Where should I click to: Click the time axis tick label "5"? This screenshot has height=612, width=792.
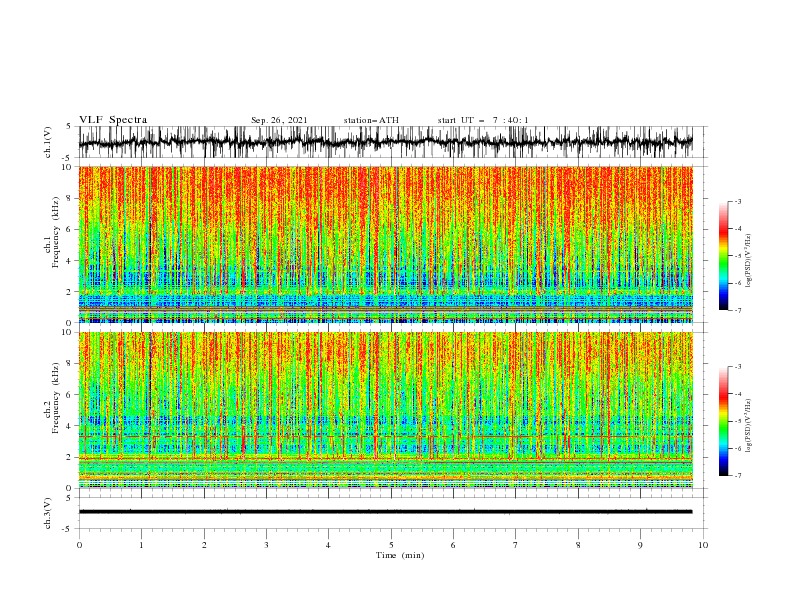coord(391,545)
